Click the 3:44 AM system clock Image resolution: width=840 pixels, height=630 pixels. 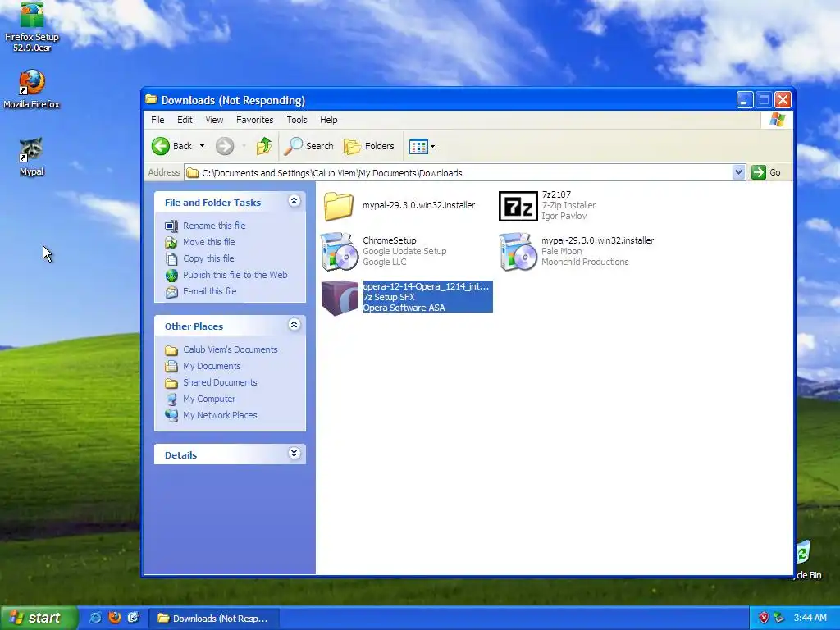pyautogui.click(x=810, y=619)
